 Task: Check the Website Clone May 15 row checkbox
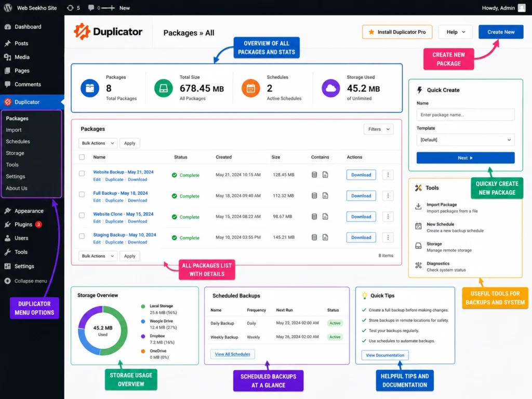pyautogui.click(x=82, y=216)
